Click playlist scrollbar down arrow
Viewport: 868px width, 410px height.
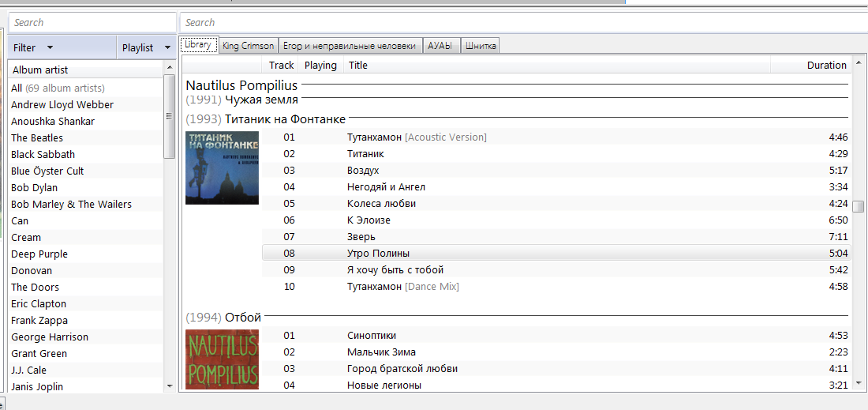pyautogui.click(x=859, y=383)
